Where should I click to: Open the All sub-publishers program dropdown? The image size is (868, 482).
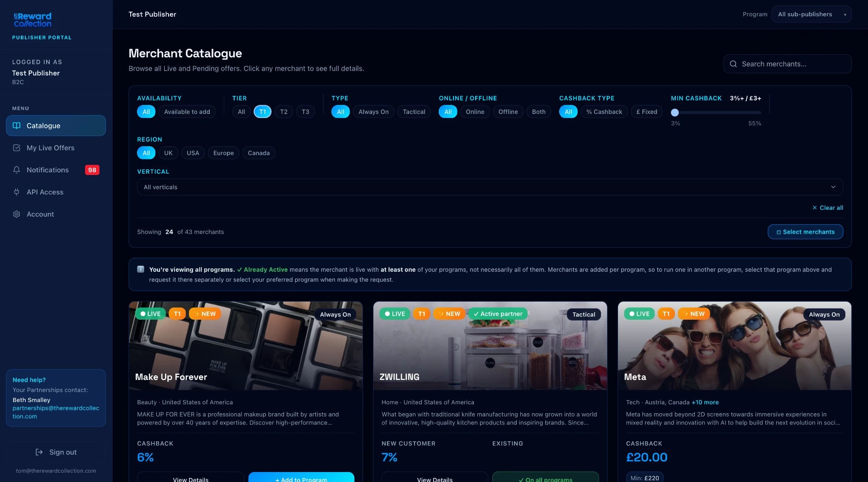[x=811, y=14]
